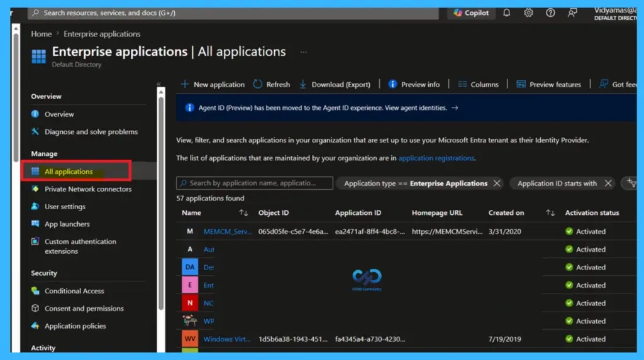Open Overview in the sidebar
Viewport: 644px width, 360px height.
(59, 114)
